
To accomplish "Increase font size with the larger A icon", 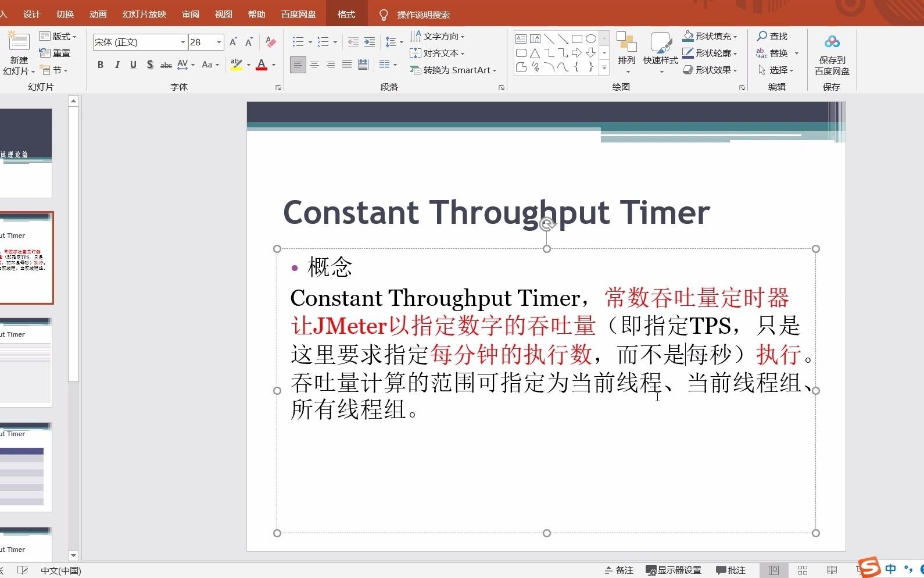I will pos(233,42).
